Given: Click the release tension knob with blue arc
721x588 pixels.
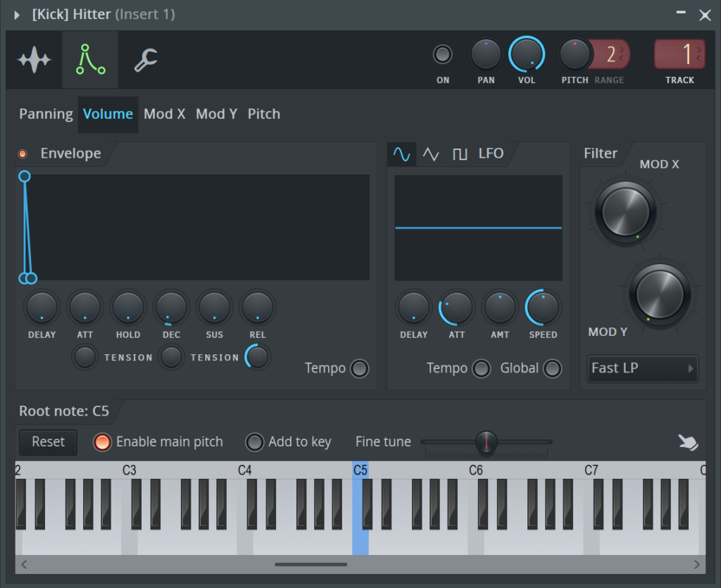Looking at the screenshot, I should click(258, 357).
